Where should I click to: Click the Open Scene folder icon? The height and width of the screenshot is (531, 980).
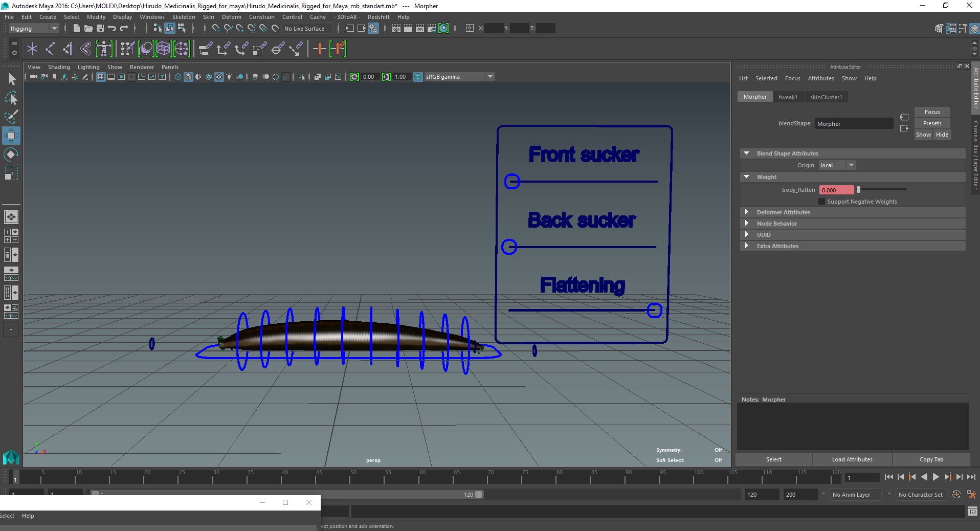coord(88,29)
